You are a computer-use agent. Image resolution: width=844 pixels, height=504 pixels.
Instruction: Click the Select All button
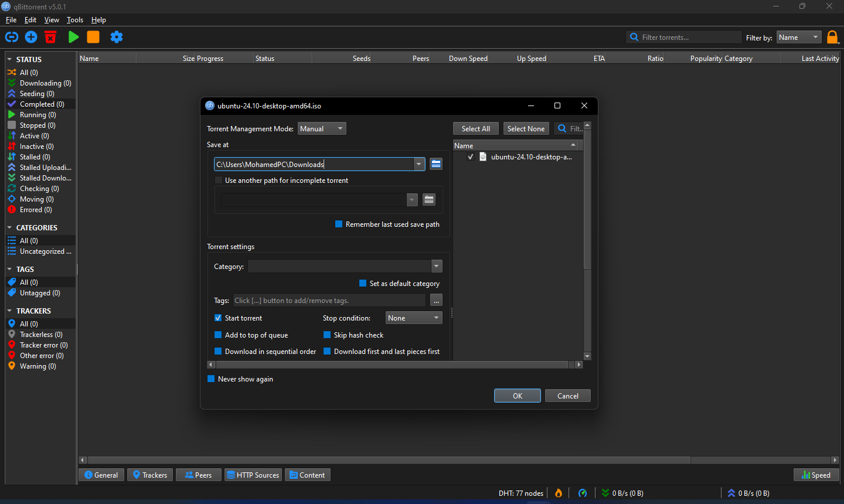(476, 129)
